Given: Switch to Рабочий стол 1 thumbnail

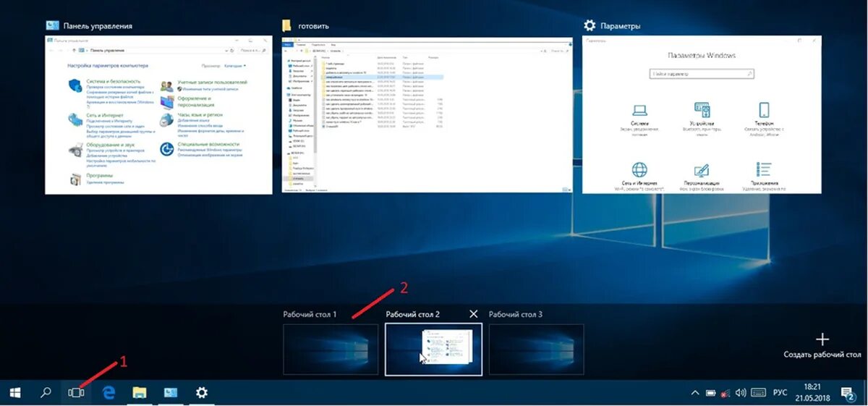Looking at the screenshot, I should tap(331, 350).
